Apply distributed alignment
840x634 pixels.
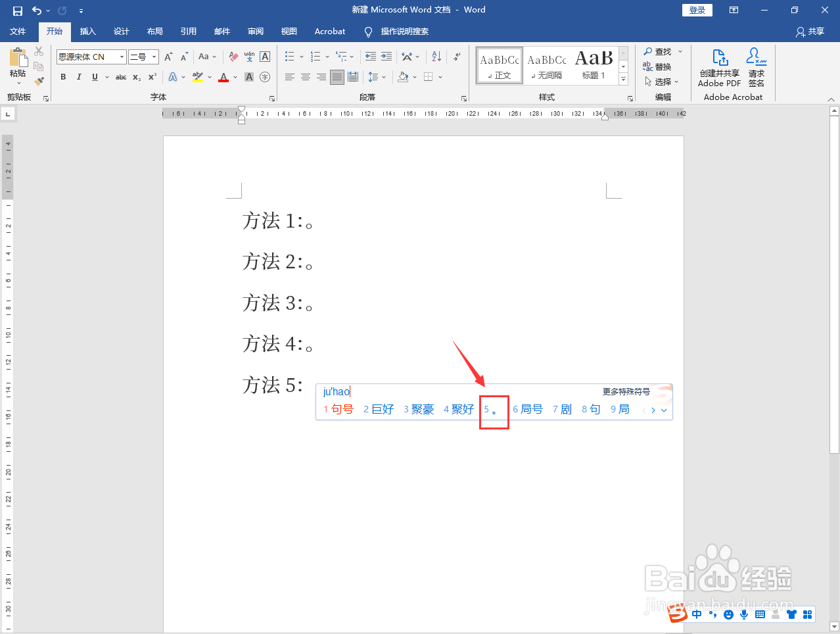point(353,77)
